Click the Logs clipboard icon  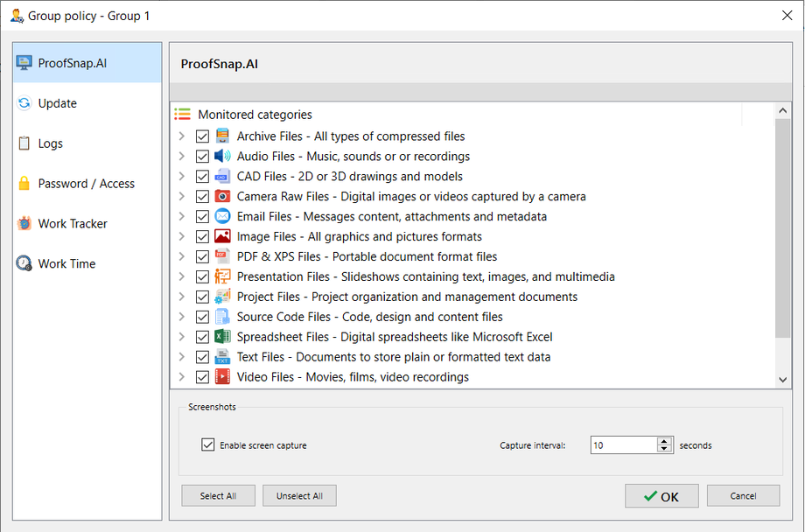tap(24, 143)
